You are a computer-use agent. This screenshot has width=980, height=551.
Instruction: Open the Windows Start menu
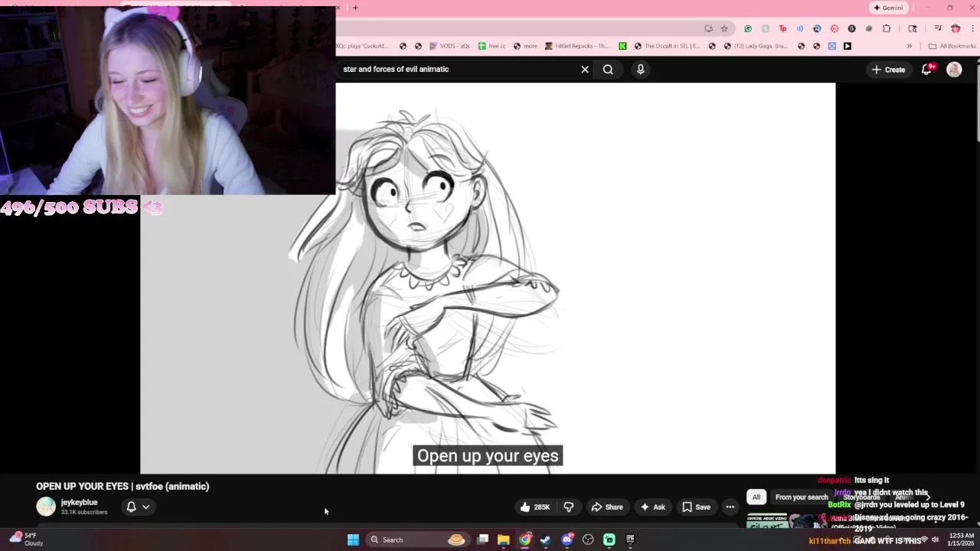tap(353, 540)
